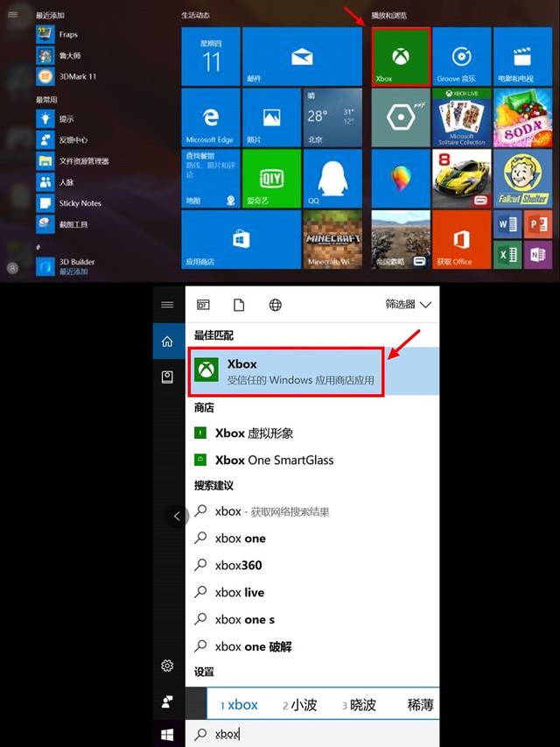Choose the 'xbox one s' search suggestion

pyautogui.click(x=312, y=620)
